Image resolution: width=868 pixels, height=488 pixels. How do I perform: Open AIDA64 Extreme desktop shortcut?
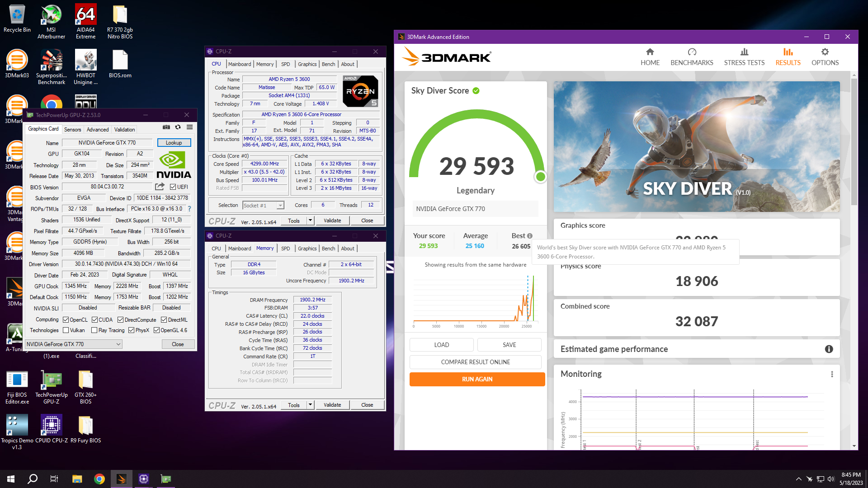point(85,22)
